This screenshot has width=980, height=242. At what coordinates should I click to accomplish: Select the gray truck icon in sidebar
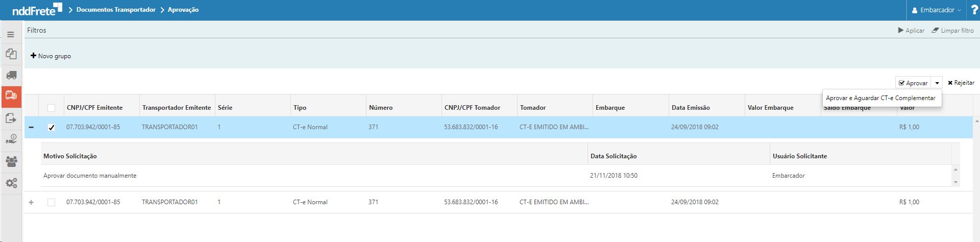[11, 76]
